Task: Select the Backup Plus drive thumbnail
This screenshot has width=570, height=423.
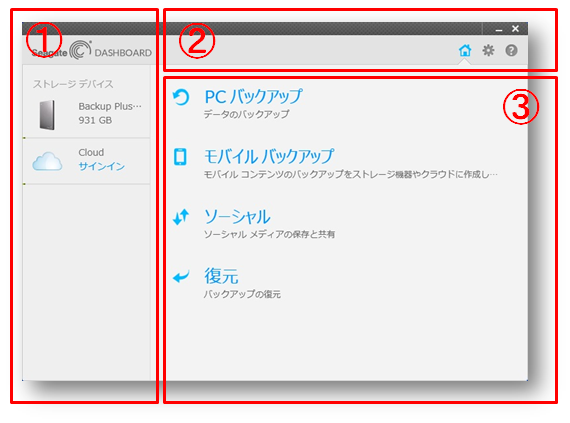Action: [x=47, y=115]
